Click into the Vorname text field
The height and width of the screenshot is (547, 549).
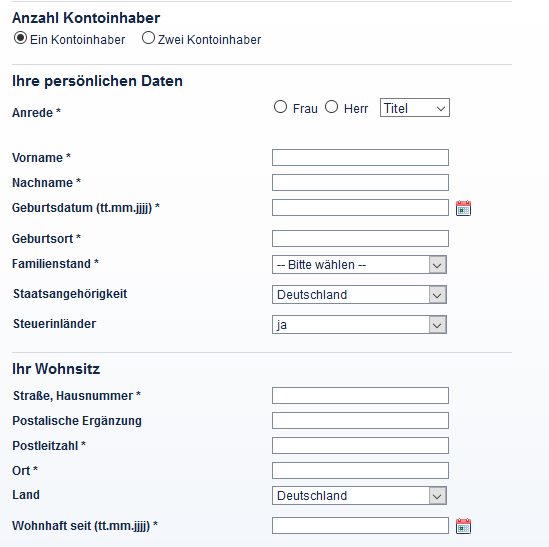360,158
